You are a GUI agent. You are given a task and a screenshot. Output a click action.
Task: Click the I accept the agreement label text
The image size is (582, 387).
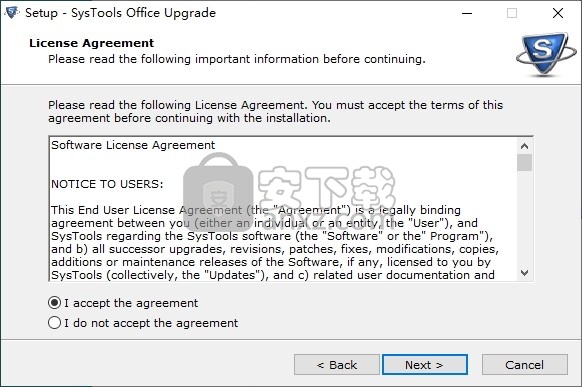click(x=131, y=303)
